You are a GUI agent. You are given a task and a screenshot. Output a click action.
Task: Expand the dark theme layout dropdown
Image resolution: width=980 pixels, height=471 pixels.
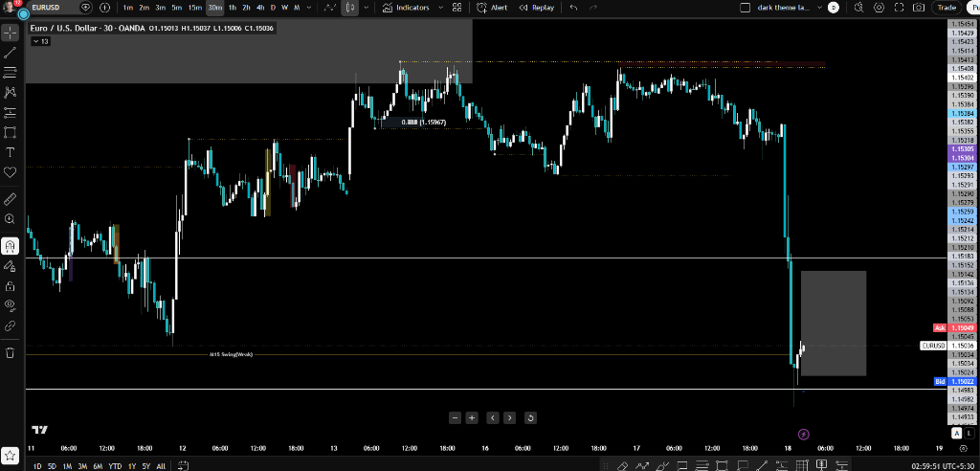pos(819,8)
